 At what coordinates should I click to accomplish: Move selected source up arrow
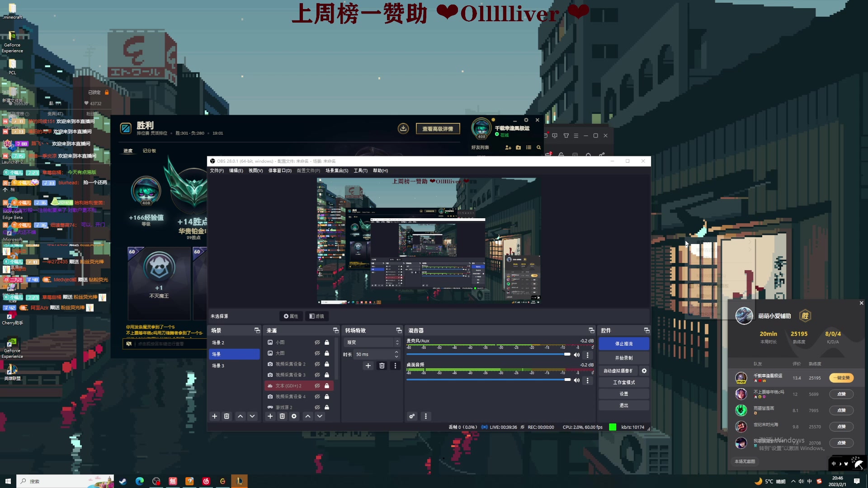click(x=308, y=416)
